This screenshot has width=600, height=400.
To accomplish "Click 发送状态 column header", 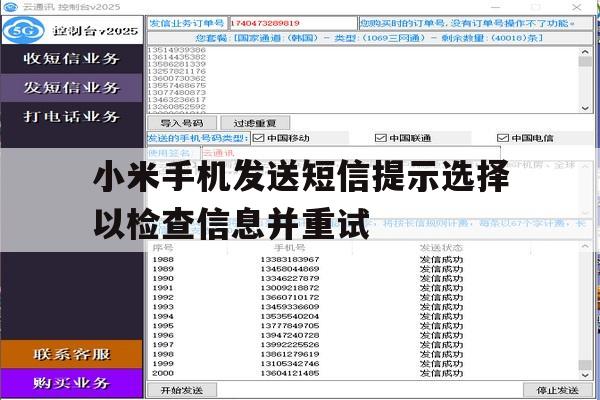I will (x=441, y=248).
